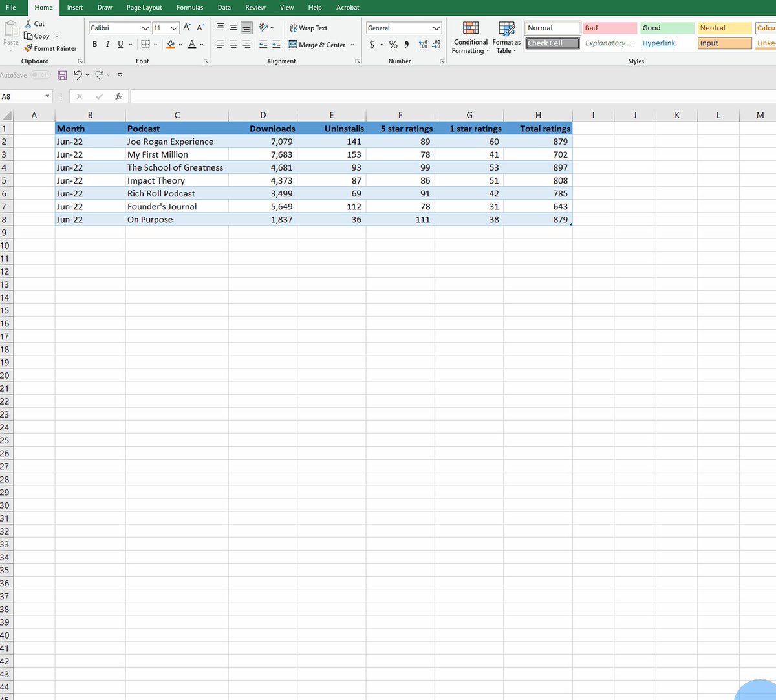Select the Joe Rogan Experience cell

tap(177, 142)
